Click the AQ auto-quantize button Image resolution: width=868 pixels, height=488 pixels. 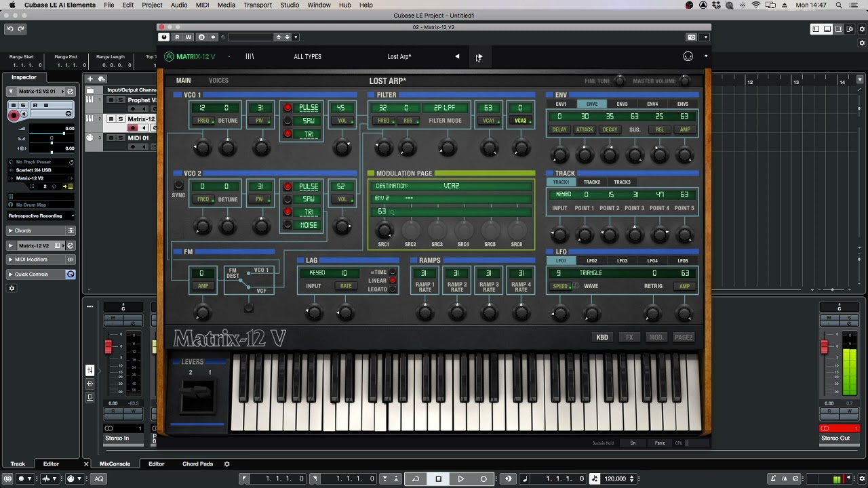(98, 479)
